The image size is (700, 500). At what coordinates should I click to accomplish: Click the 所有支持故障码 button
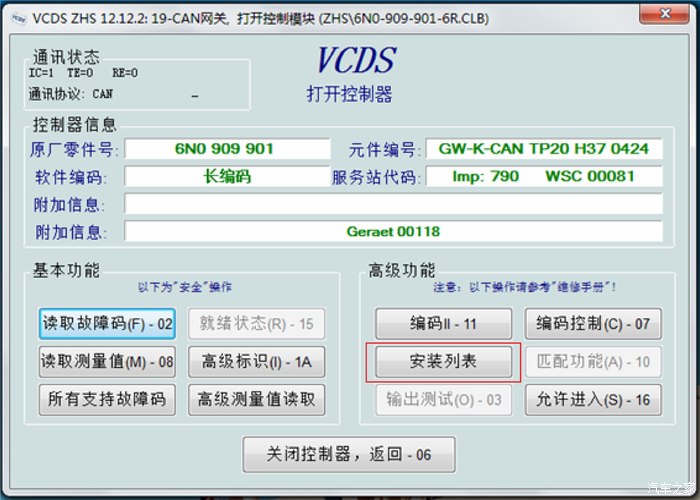[107, 399]
